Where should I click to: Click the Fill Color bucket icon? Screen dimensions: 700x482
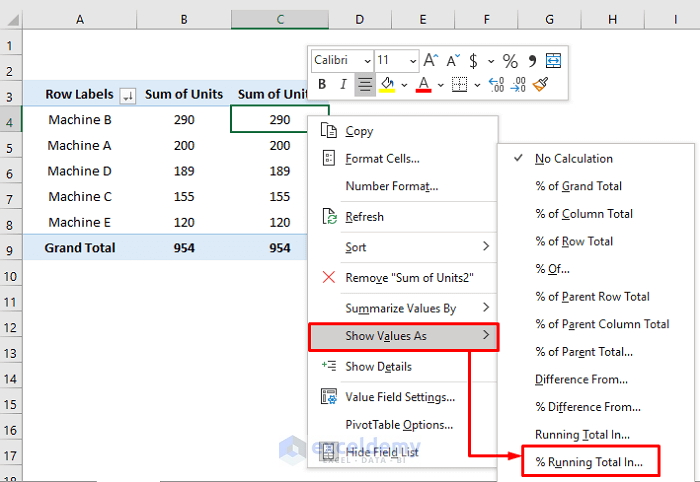click(x=387, y=84)
